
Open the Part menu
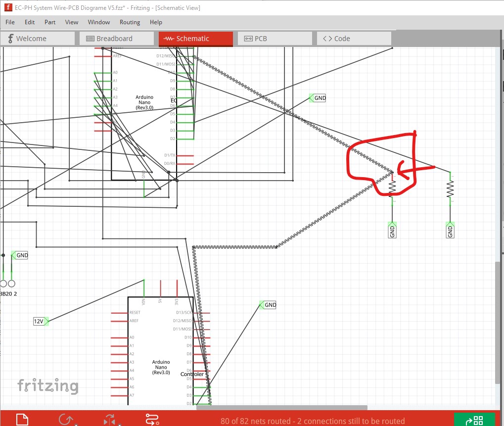[50, 22]
